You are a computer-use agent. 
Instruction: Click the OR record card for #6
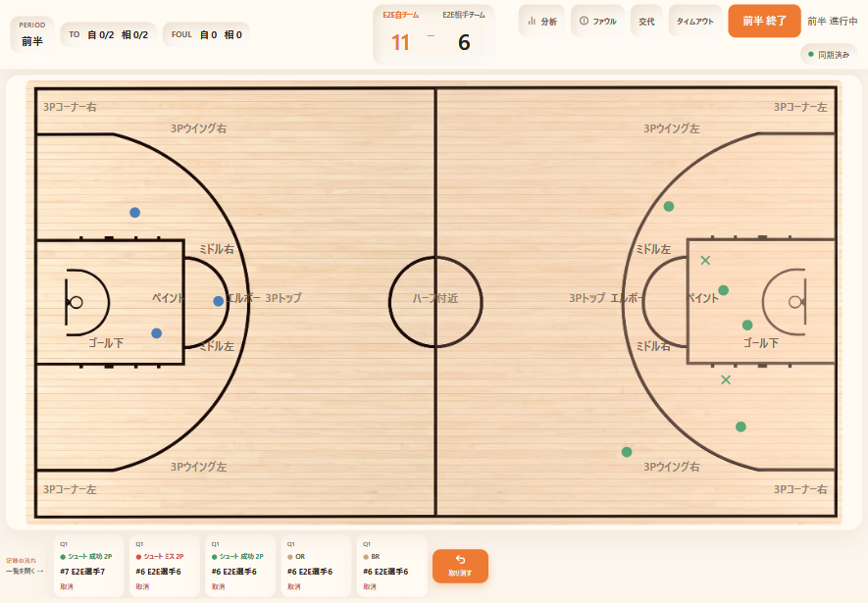click(316, 566)
